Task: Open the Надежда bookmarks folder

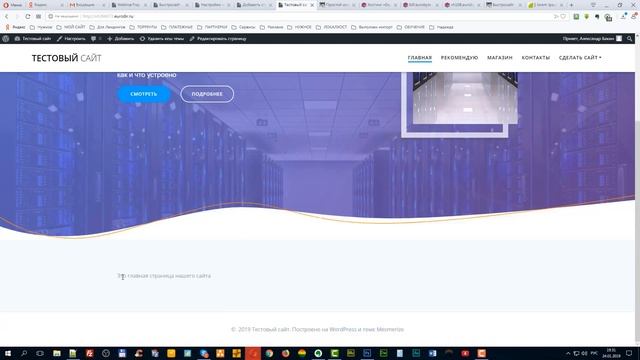Action: pos(441,27)
